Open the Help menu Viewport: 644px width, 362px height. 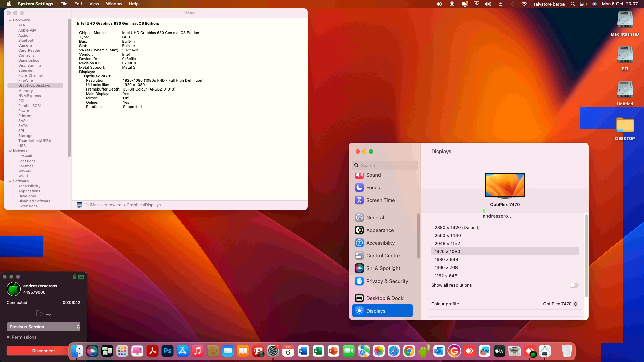click(x=133, y=4)
